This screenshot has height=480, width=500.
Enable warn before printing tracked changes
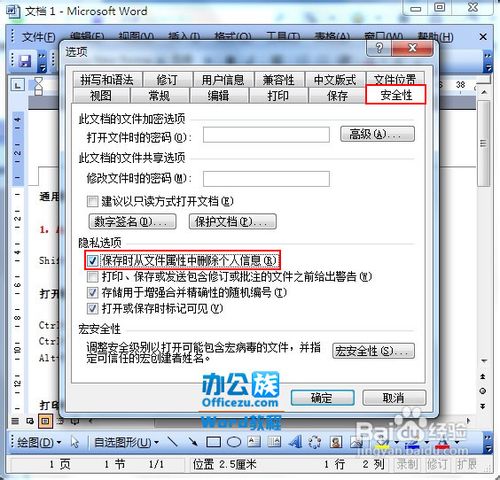pyautogui.click(x=92, y=276)
